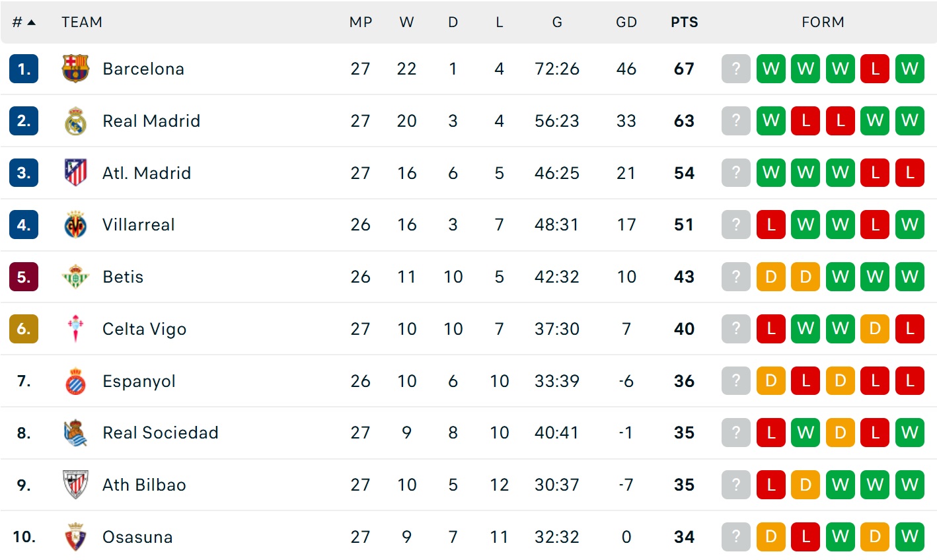Click the Barcelona club crest icon
Image resolution: width=937 pixels, height=560 pixels.
click(x=75, y=69)
